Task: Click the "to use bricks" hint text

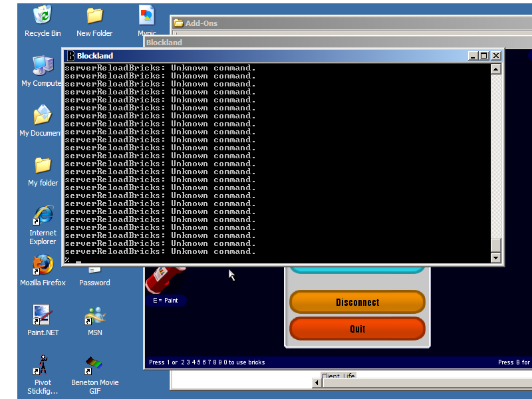Action: pos(247,362)
